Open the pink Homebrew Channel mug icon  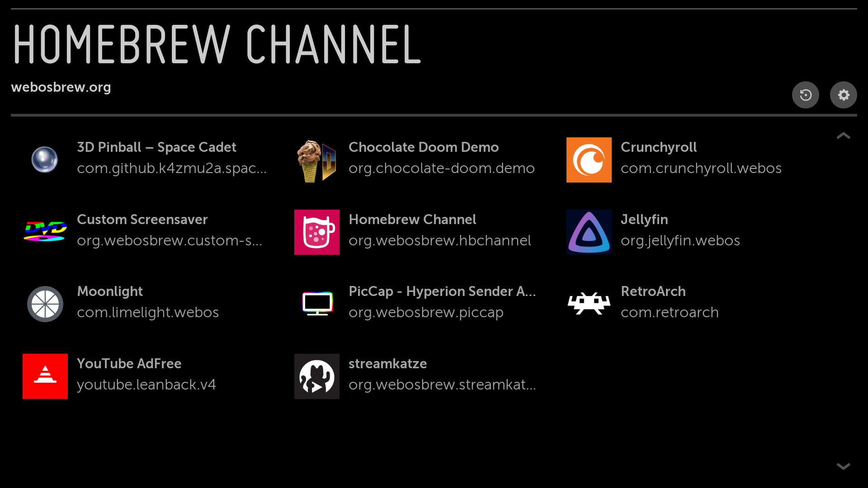pos(317,232)
